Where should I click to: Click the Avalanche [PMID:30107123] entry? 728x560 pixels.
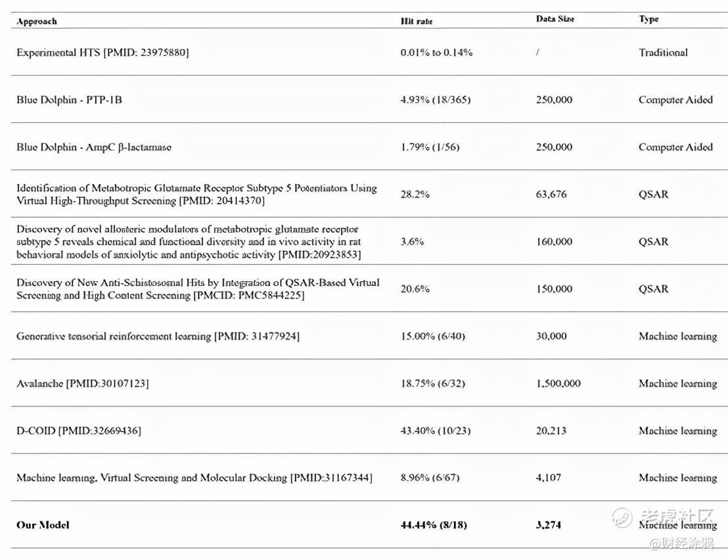(x=83, y=384)
